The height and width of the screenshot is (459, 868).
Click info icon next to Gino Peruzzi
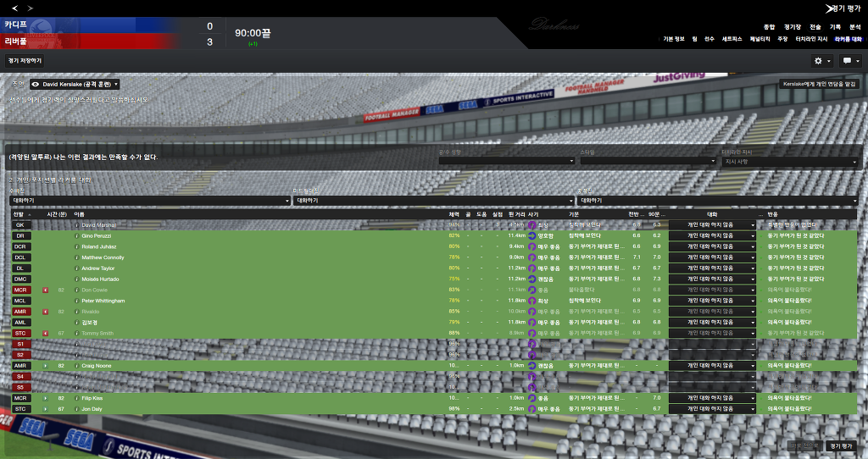pos(76,235)
